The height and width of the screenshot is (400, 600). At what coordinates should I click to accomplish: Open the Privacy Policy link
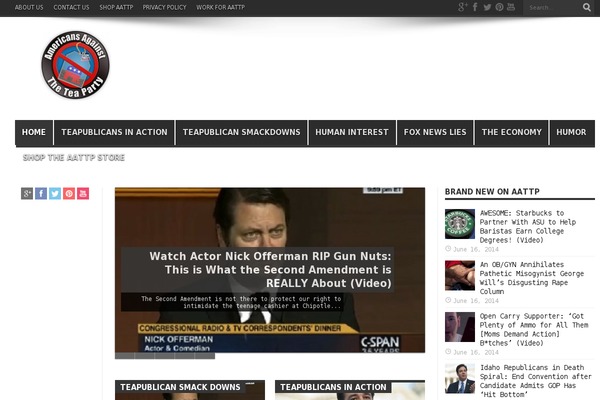pos(164,7)
